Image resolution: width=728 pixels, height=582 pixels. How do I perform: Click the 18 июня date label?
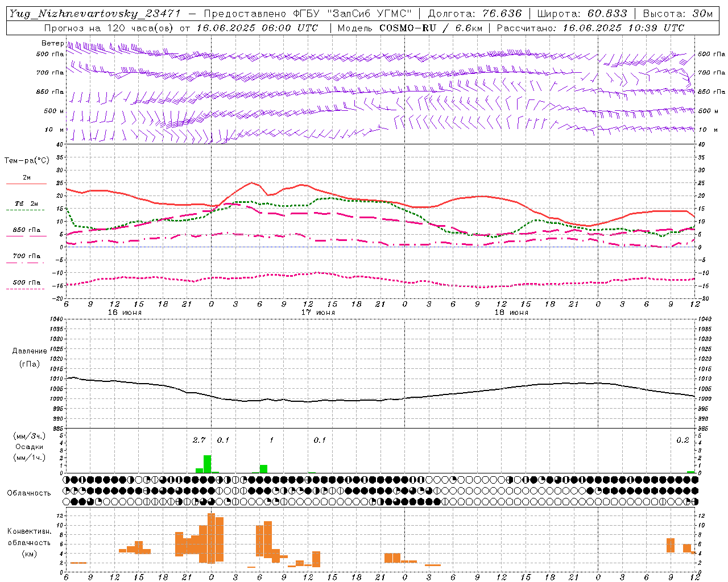(511, 313)
